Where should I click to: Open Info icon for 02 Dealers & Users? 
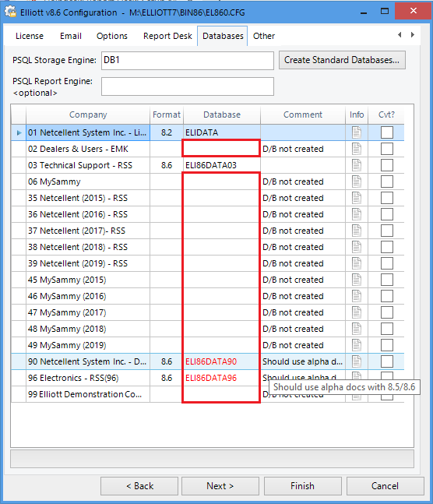357,149
